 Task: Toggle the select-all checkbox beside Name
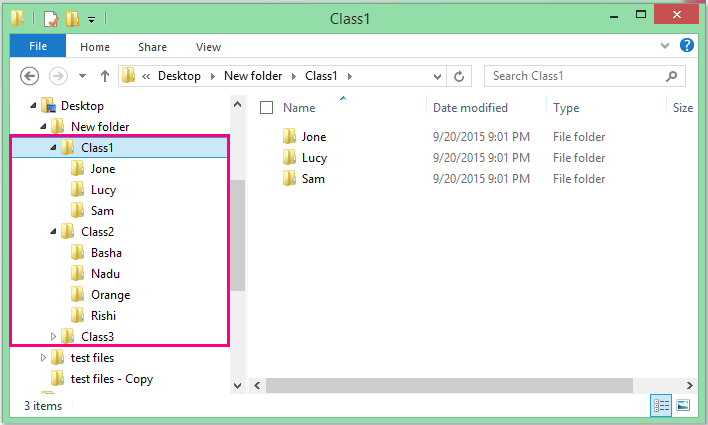pyautogui.click(x=266, y=108)
